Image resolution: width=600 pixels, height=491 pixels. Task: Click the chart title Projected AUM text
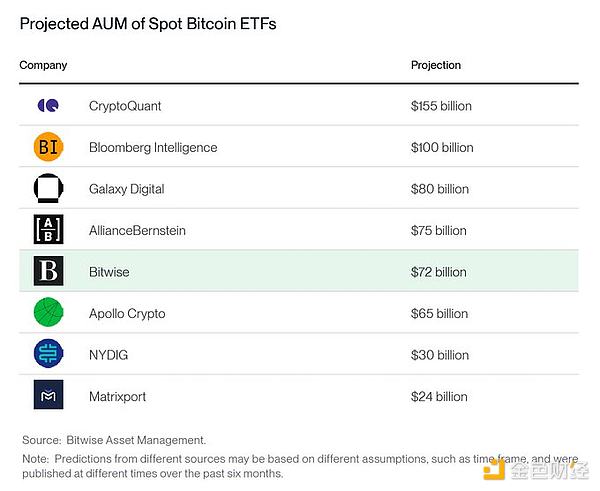148,24
